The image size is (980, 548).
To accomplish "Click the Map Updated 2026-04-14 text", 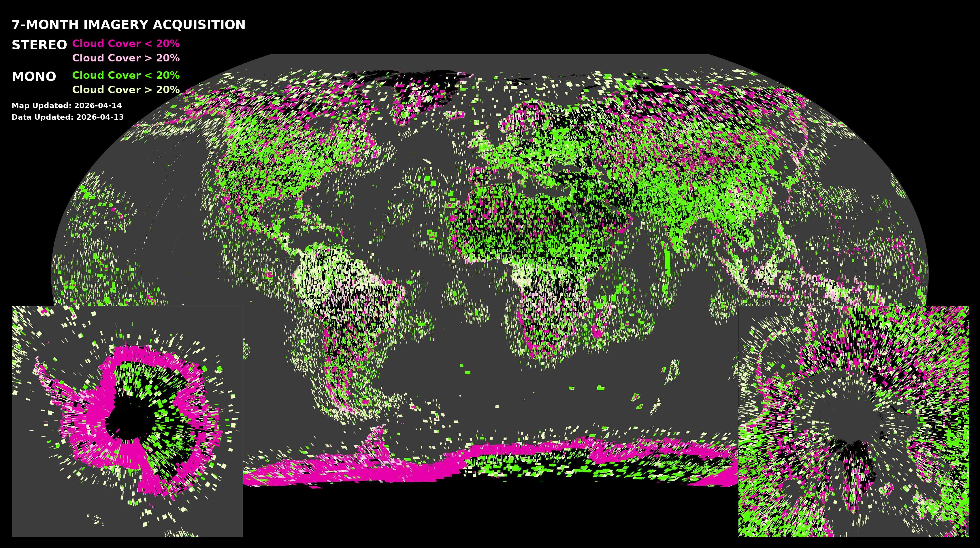I will coord(67,105).
